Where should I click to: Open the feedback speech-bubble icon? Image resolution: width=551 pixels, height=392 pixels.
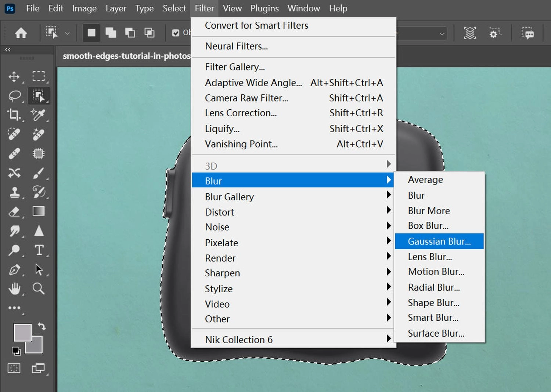[528, 33]
